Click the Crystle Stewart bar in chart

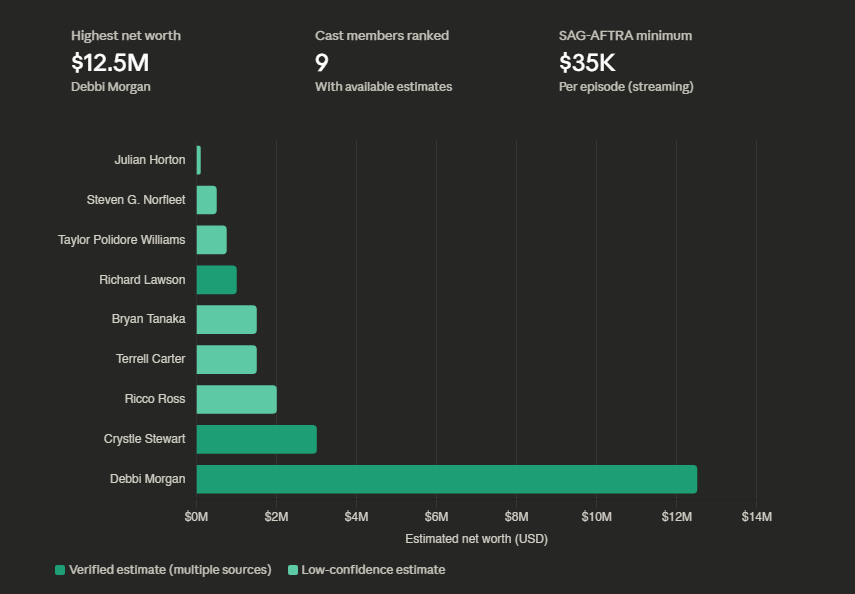point(256,439)
